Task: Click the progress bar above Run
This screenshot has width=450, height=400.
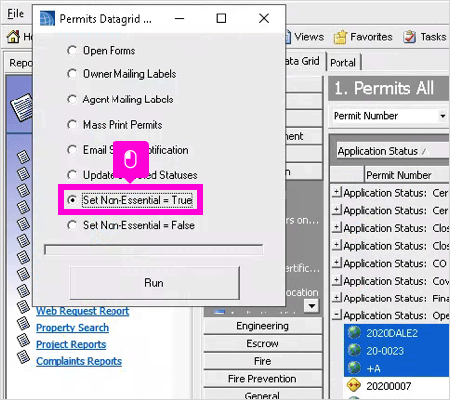Action: tap(154, 250)
